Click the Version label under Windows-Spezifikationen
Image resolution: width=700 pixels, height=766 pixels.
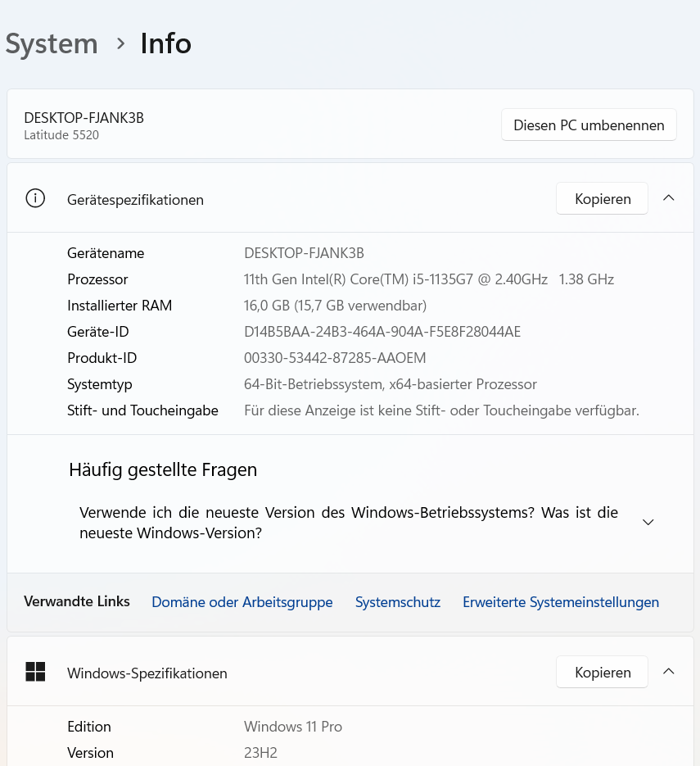(x=90, y=753)
